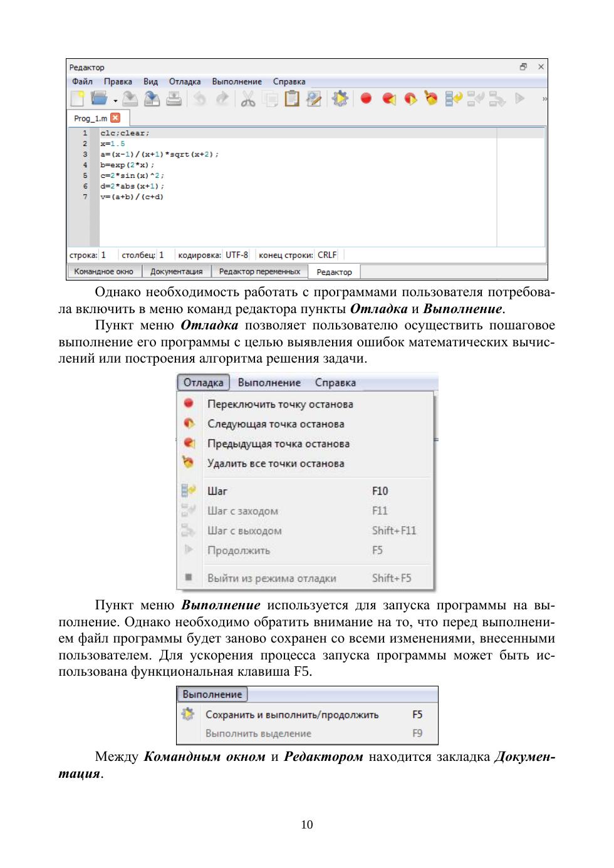The width and height of the screenshot is (614, 868).
Task: Toggle breakpoint with red circle toolbar icon
Action: pyautogui.click(x=367, y=98)
